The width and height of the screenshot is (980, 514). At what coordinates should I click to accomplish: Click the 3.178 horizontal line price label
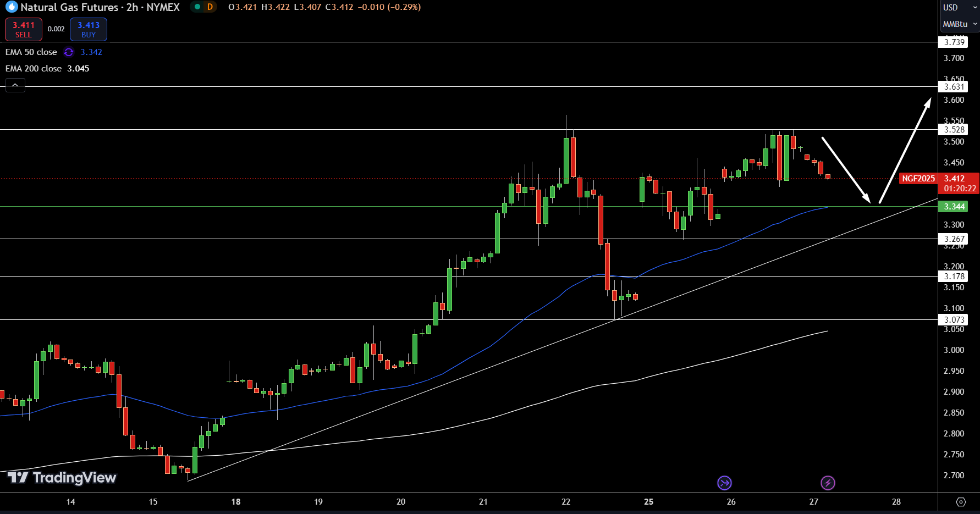coord(954,277)
